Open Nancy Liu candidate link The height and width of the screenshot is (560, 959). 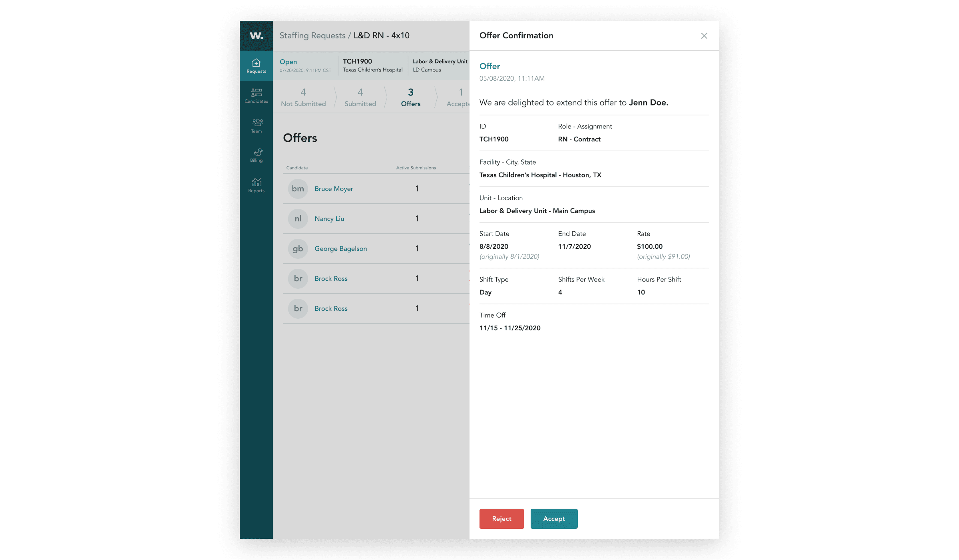click(329, 219)
